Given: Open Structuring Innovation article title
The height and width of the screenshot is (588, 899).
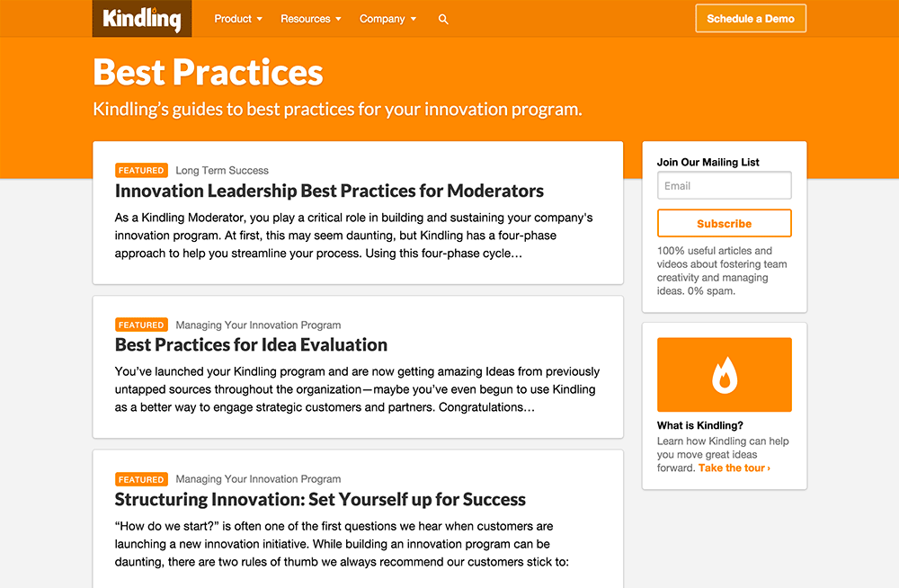Looking at the screenshot, I should (320, 500).
